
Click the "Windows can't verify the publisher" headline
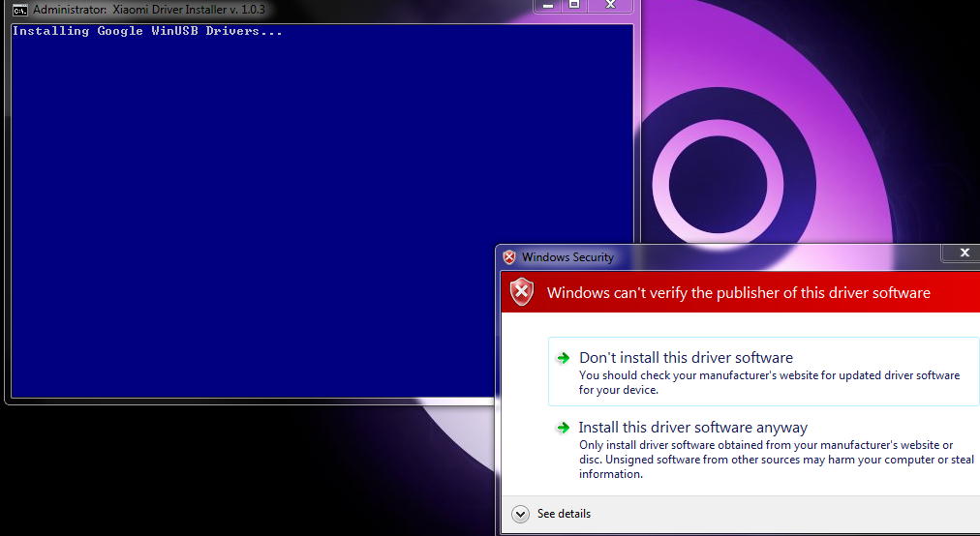pyautogui.click(x=738, y=292)
